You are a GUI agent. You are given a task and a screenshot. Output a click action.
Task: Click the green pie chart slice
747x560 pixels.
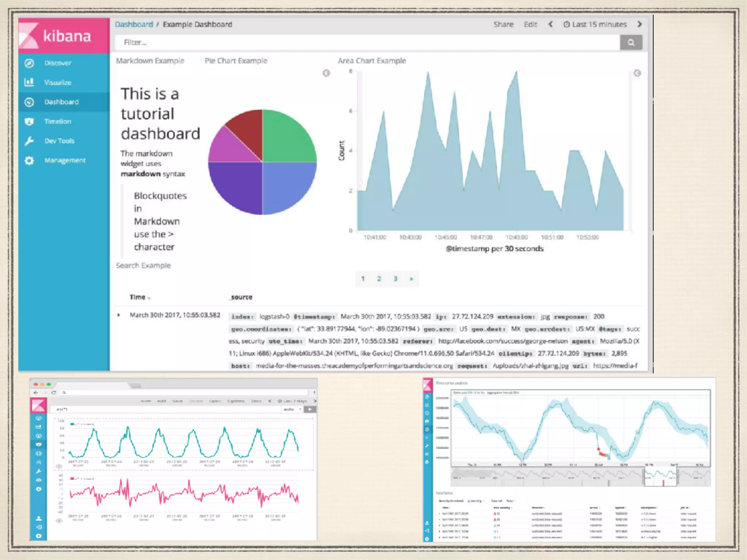(286, 139)
